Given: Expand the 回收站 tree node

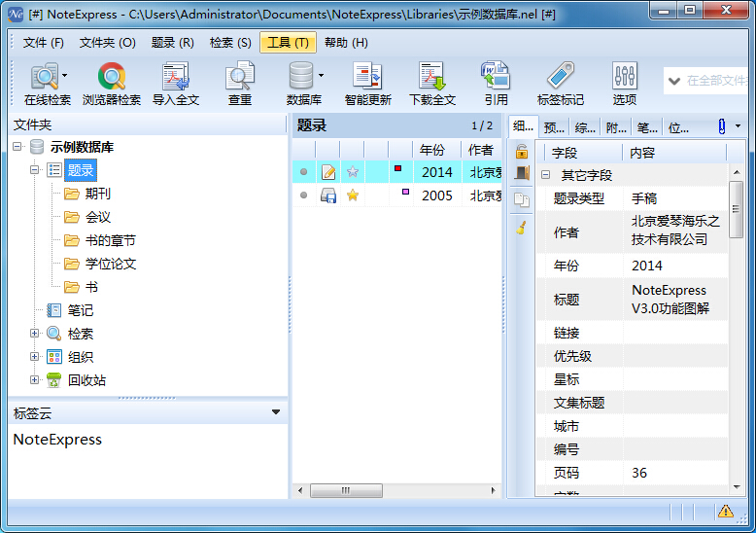Looking at the screenshot, I should (x=34, y=380).
